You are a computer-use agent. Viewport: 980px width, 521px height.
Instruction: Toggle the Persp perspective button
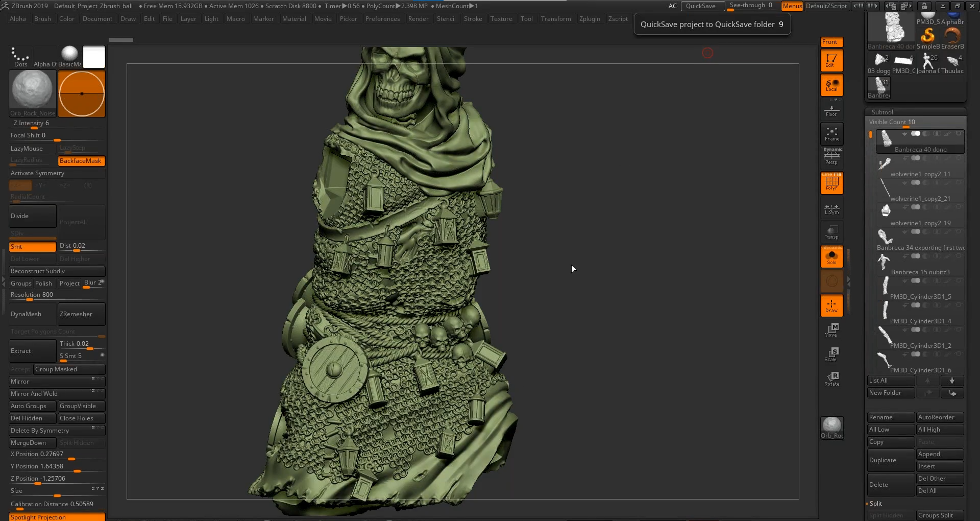tap(831, 157)
